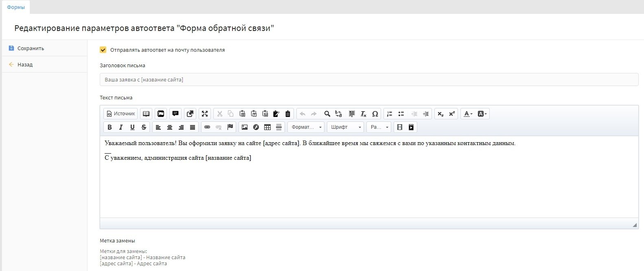This screenshot has width=644, height=271.
Task: Click the insert link icon
Action: click(x=207, y=127)
